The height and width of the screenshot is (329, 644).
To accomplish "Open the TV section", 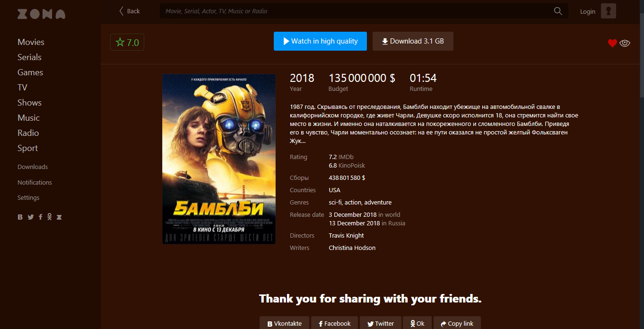I will click(22, 88).
